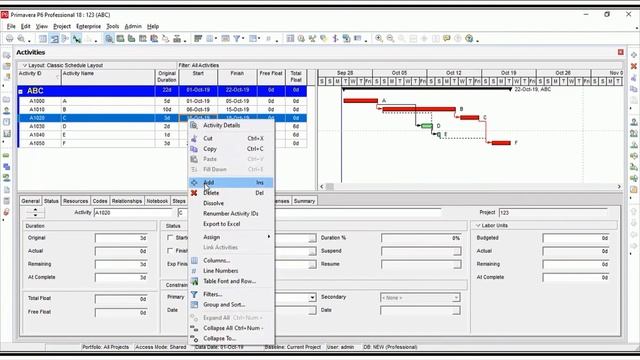
Task: Check the Finished checkbox in Status
Action: 170,251
